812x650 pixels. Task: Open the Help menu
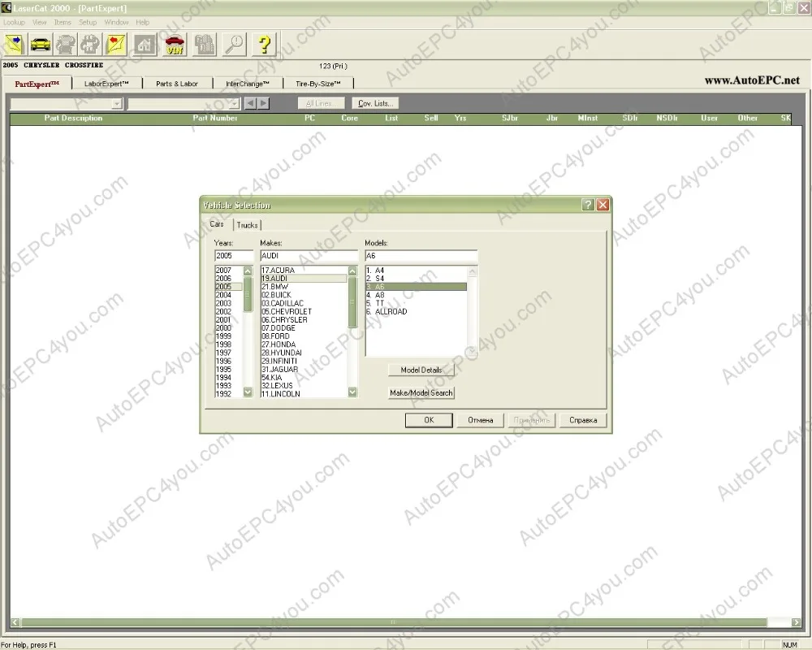142,22
